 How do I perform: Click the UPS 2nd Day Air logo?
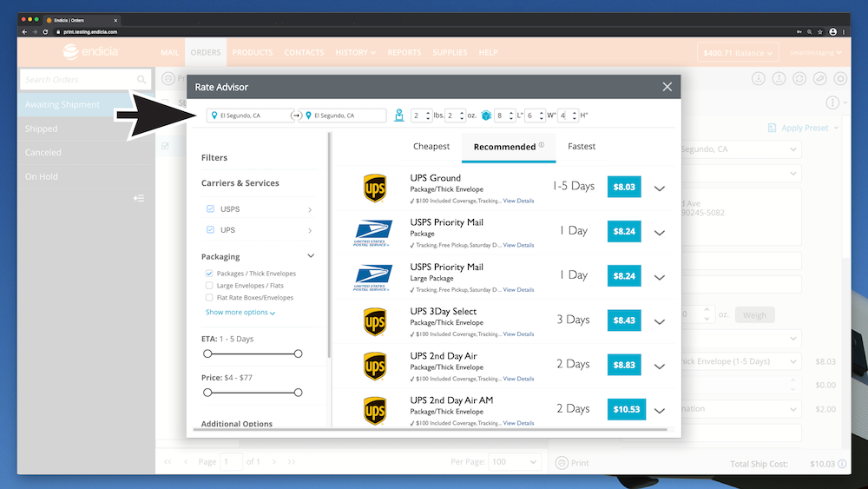coord(375,366)
